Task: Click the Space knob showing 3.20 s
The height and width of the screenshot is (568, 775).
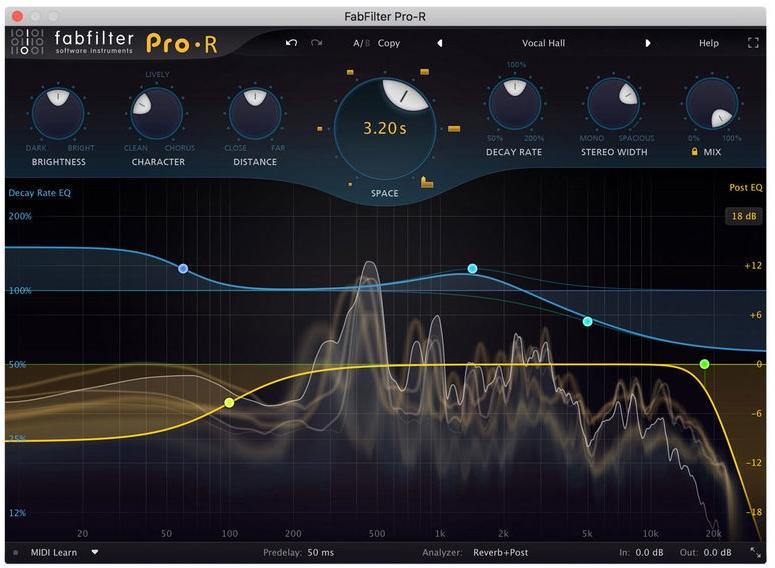Action: pos(385,129)
